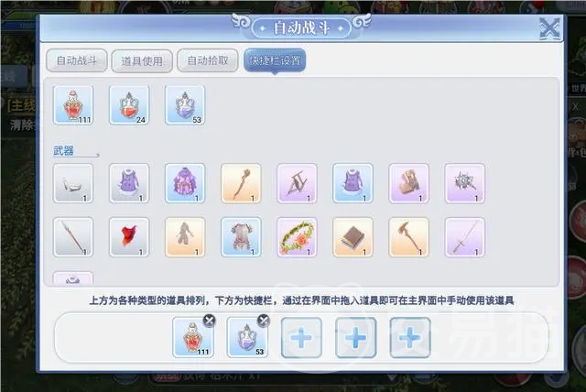Switch to the 自动战斗 tab
This screenshot has height=392, width=586.
click(77, 60)
